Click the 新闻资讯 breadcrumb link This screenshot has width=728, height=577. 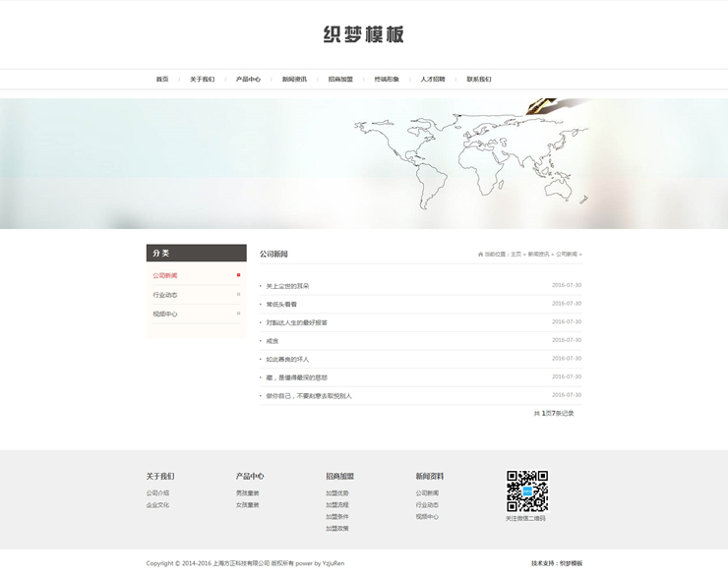(x=538, y=255)
